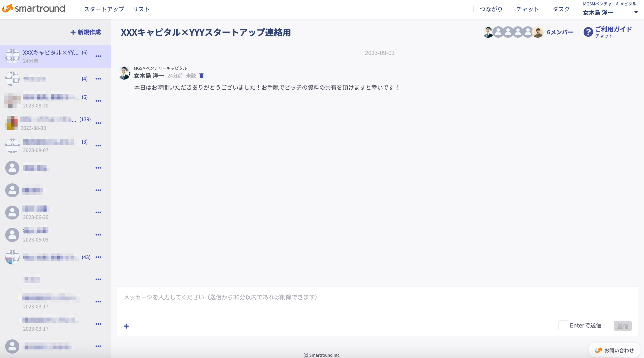Expand the 女木島 洋一 account dropdown

636,12
